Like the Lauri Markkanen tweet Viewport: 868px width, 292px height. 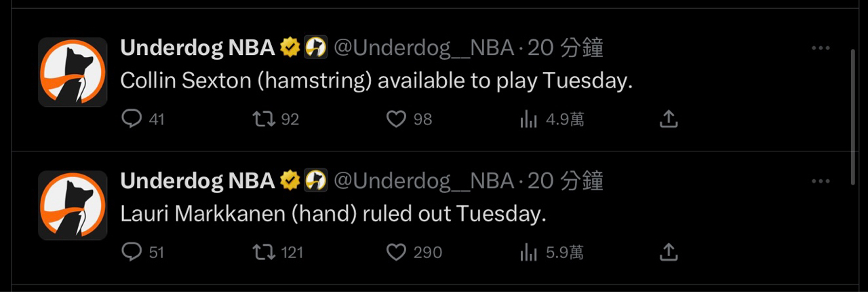396,253
